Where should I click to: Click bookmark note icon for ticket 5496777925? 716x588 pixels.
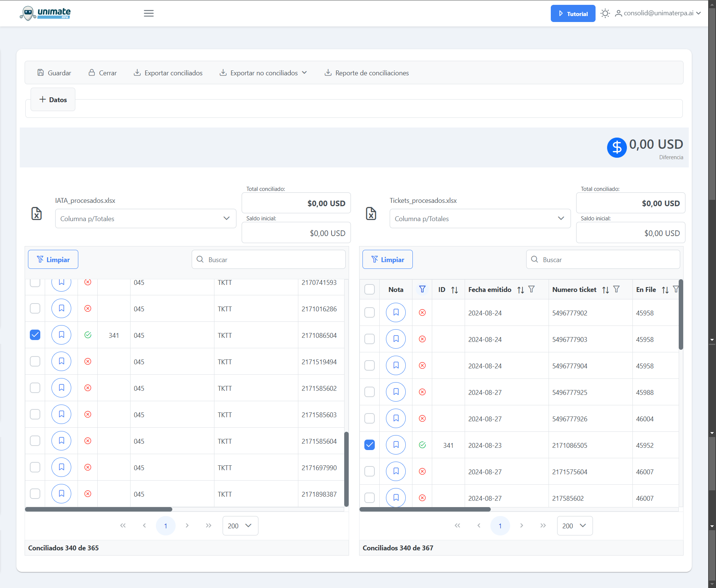pos(396,392)
